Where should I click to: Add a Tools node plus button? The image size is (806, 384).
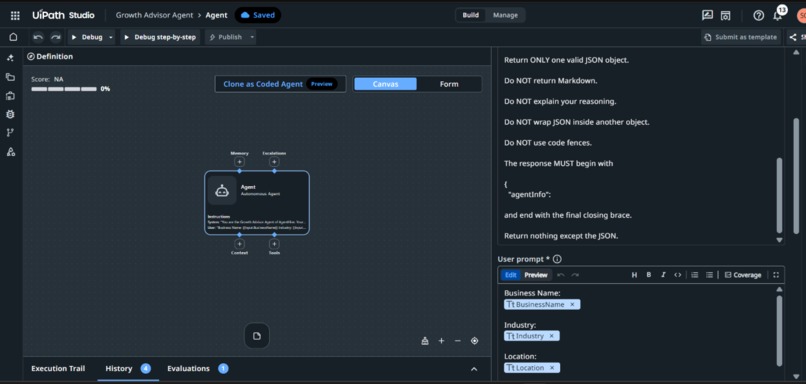[x=274, y=244]
